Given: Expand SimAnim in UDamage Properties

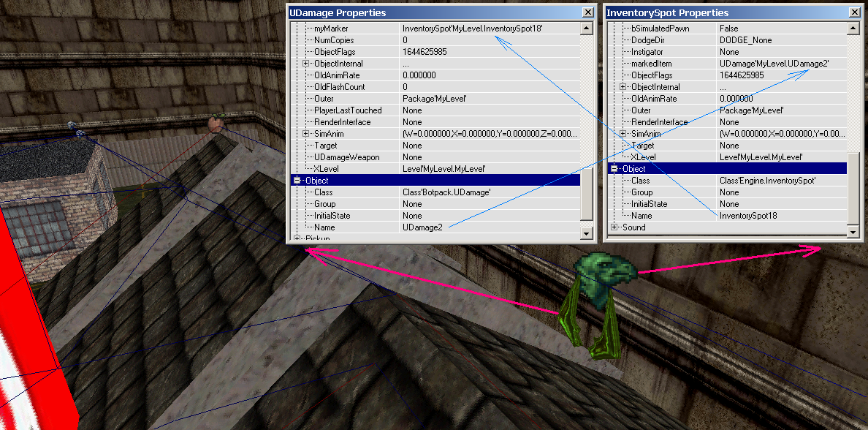Looking at the screenshot, I should pyautogui.click(x=305, y=134).
